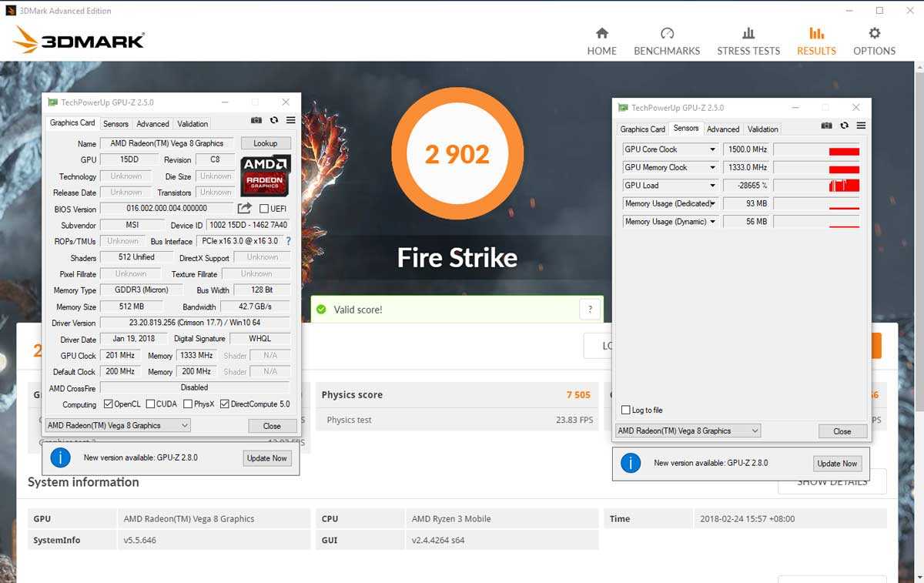Click Close button in left GPU-Z window
The width and height of the screenshot is (924, 583).
point(272,425)
